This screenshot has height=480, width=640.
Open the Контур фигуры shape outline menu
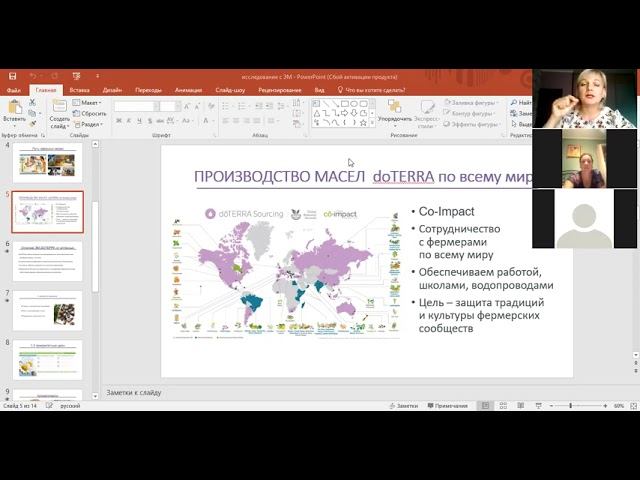[x=470, y=113]
